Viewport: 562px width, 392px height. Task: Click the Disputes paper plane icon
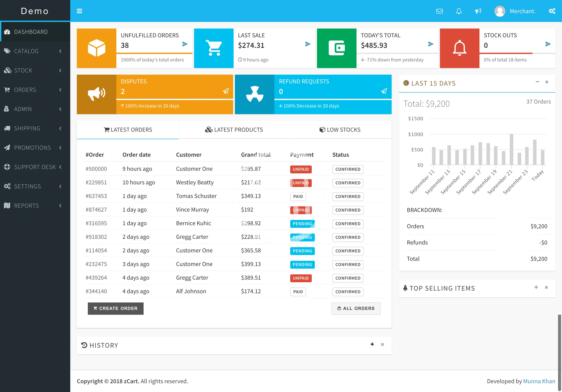(x=226, y=91)
